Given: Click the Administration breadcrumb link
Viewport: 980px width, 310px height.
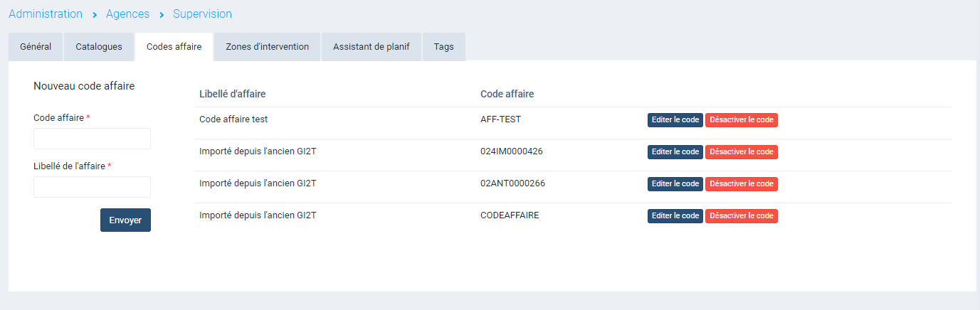Looking at the screenshot, I should (x=46, y=14).
